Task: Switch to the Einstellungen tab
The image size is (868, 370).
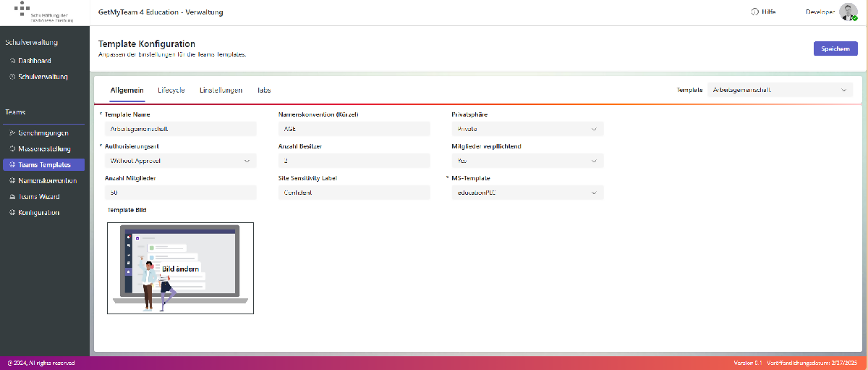Action: tap(221, 90)
